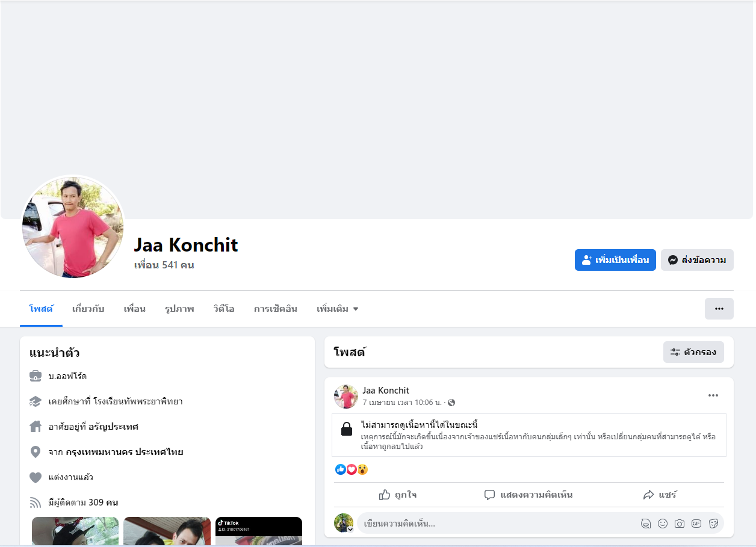The width and height of the screenshot is (756, 547).
Task: Click the lock icon on unavailable content
Action: point(347,429)
